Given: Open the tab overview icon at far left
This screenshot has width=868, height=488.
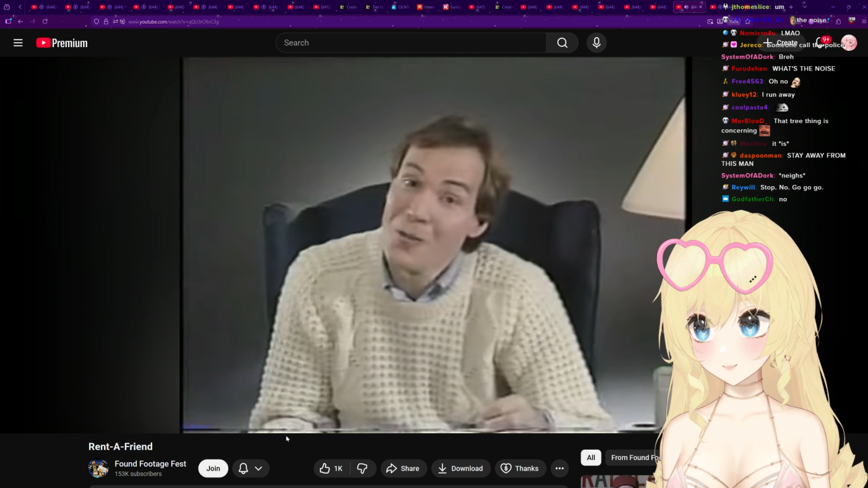Looking at the screenshot, I should 7,7.
